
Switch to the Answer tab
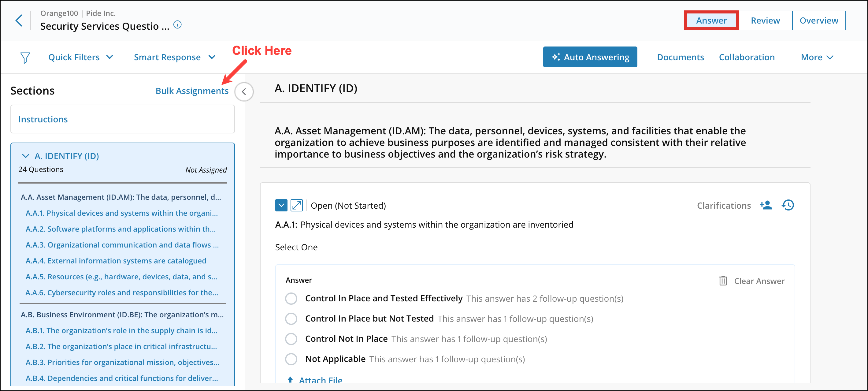pyautogui.click(x=711, y=20)
